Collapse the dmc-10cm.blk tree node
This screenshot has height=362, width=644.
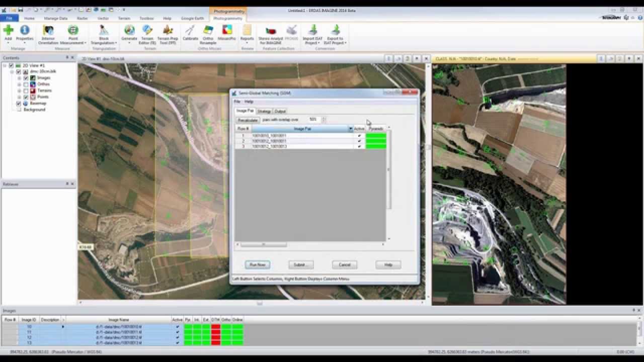[x=12, y=71]
